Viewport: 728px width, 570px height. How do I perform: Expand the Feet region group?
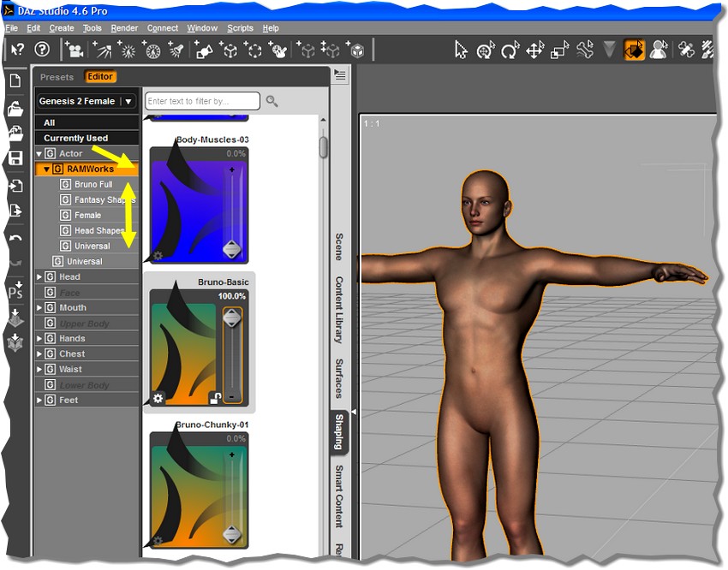pos(39,401)
